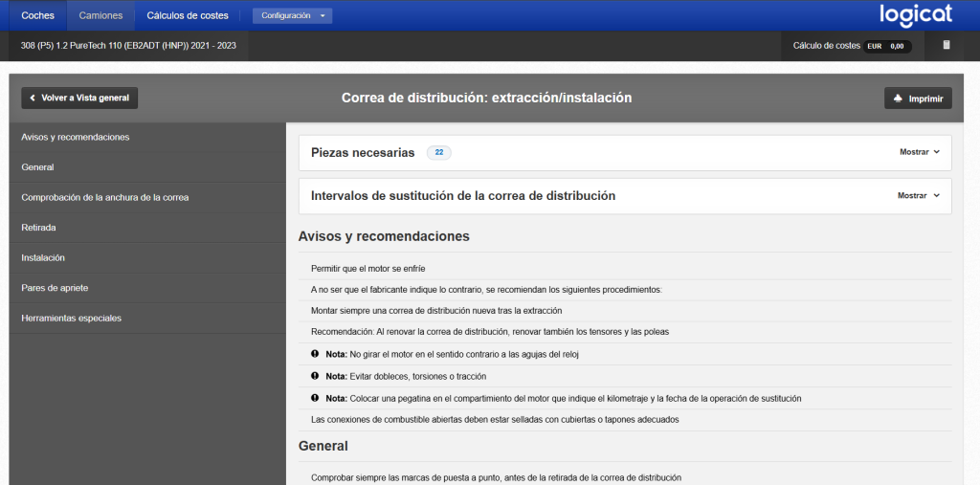This screenshot has width=980, height=485.
Task: Open Herramientas especiales in sidebar
Action: point(147,318)
